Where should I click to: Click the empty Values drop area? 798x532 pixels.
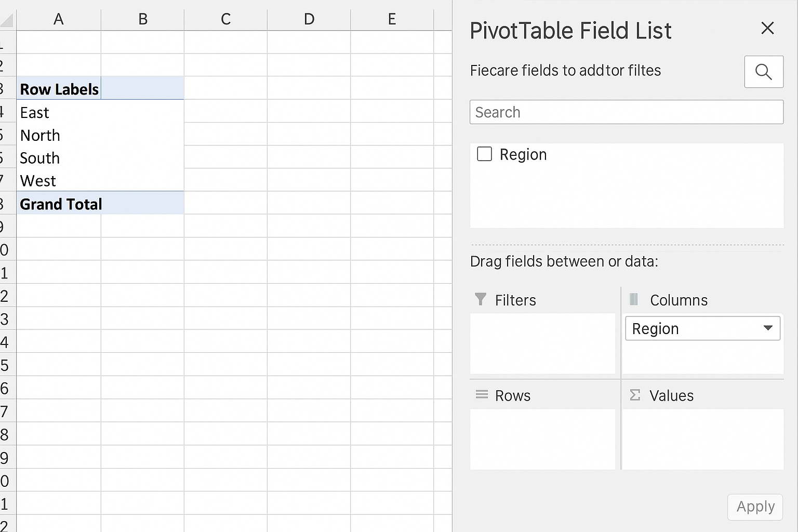point(703,439)
